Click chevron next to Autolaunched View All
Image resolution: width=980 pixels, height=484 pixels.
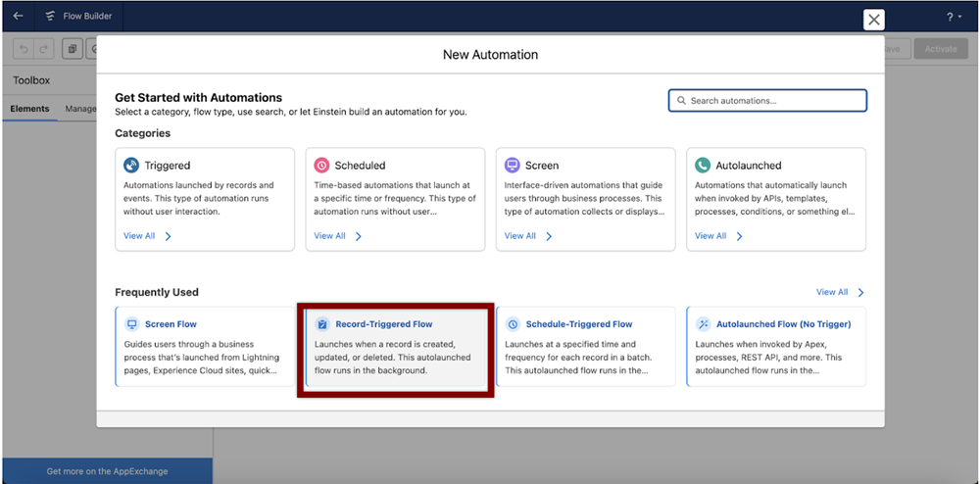tap(739, 236)
